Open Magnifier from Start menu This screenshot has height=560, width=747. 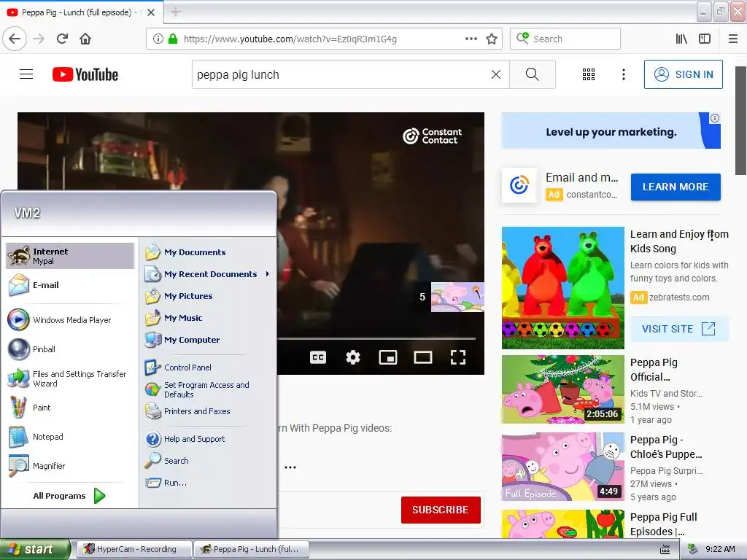click(x=70, y=466)
